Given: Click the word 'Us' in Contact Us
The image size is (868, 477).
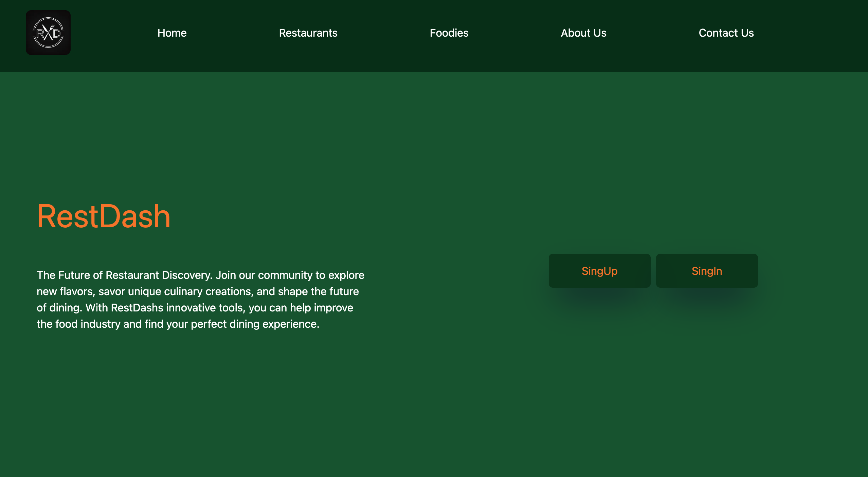Looking at the screenshot, I should [x=747, y=33].
